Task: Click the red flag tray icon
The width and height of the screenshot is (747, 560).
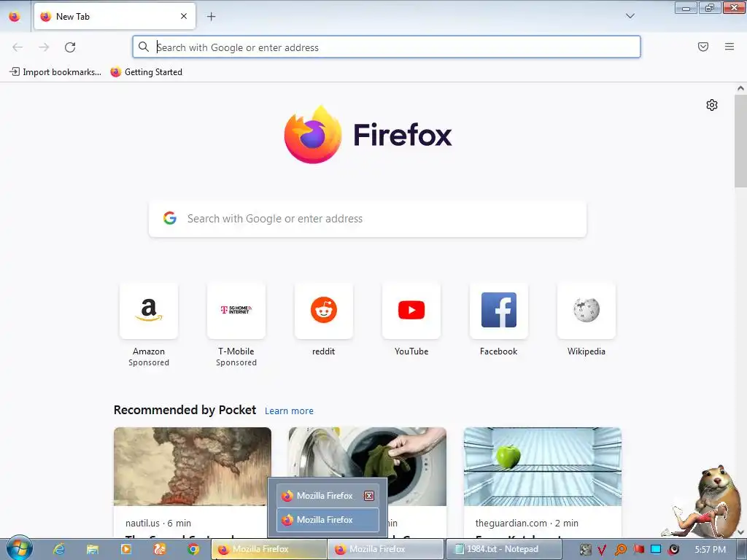Action: [638, 549]
